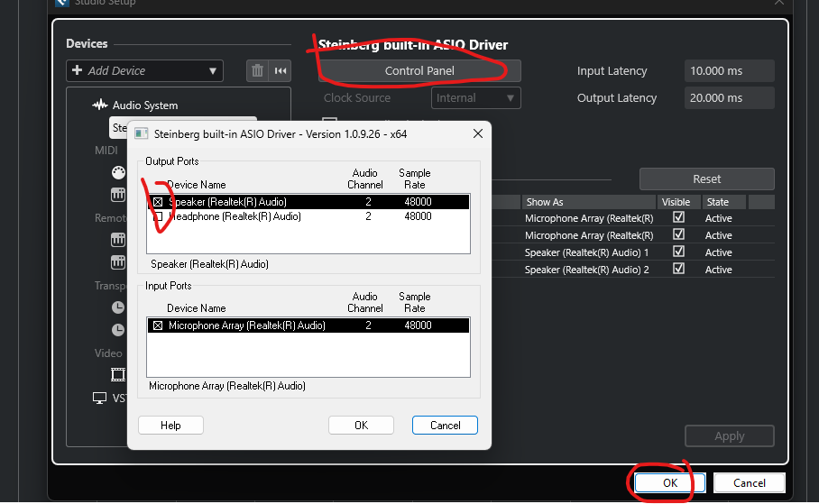Click the ASIO Driver dialog title bar icon
819x504 pixels.
click(141, 133)
